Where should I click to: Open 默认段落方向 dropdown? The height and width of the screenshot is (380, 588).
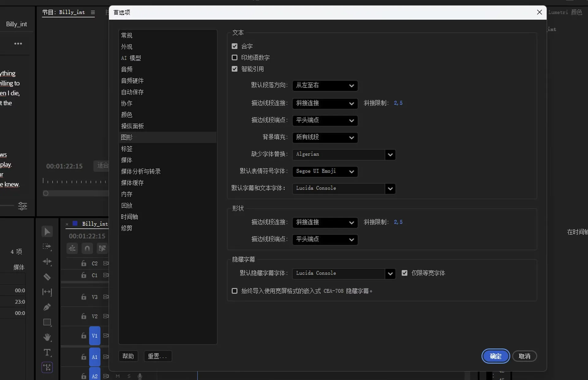325,85
